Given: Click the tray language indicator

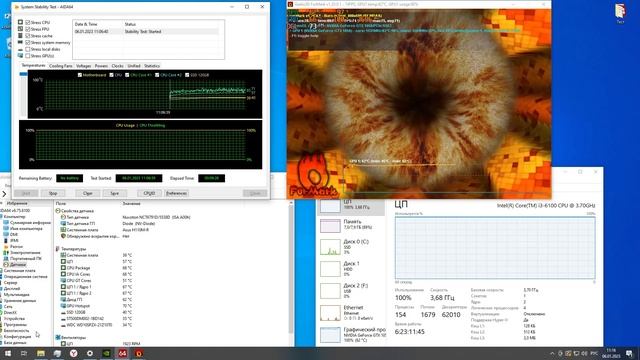Looking at the screenshot, I should click(594, 353).
